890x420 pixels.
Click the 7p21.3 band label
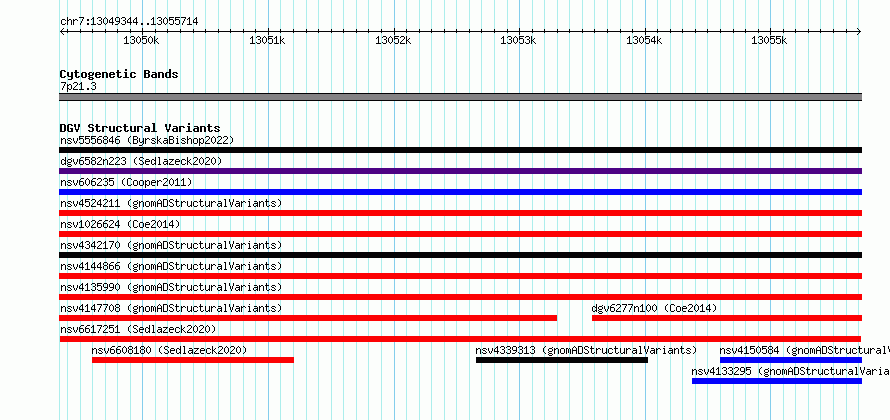pos(76,86)
